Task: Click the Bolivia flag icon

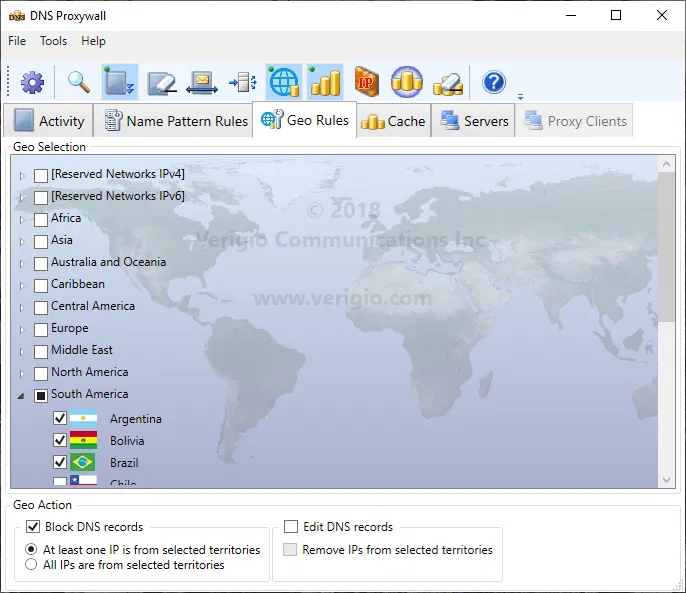Action: (83, 440)
